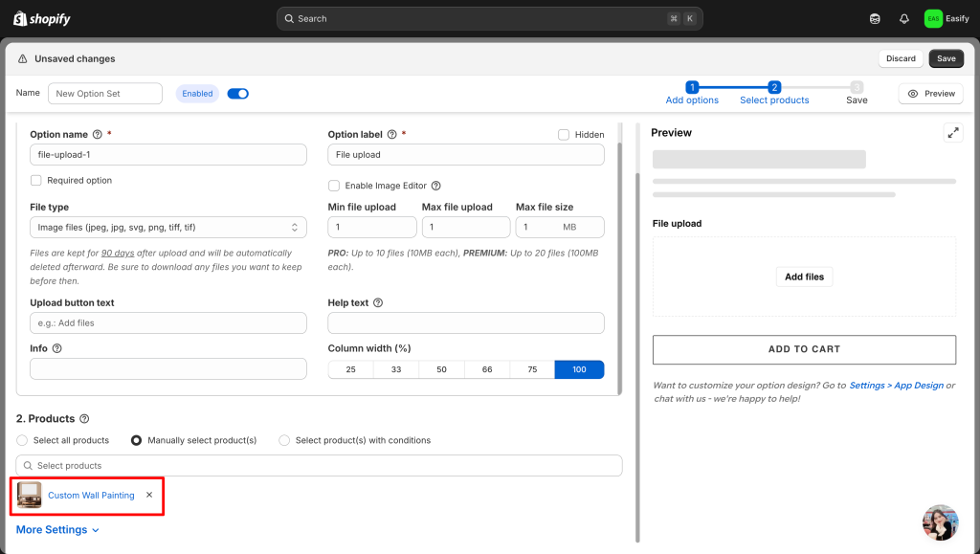Tick the Hidden checkbox

pyautogui.click(x=564, y=135)
